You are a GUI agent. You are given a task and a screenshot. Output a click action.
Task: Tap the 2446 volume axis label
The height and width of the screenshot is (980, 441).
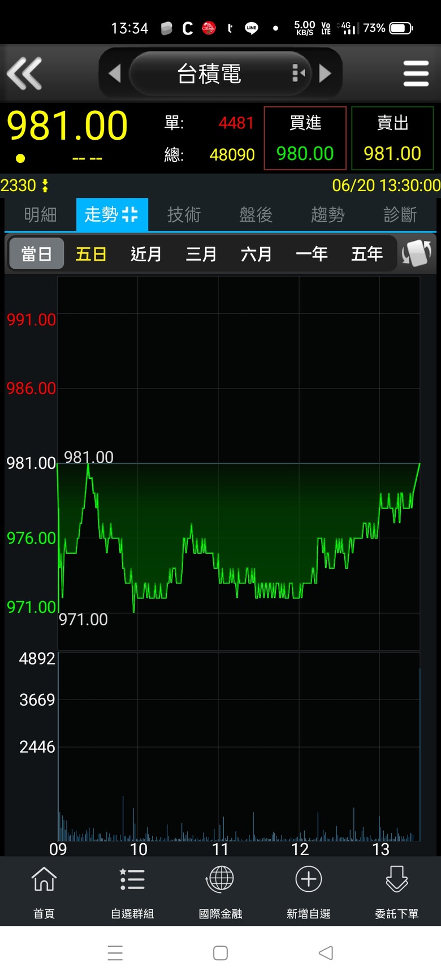click(37, 746)
